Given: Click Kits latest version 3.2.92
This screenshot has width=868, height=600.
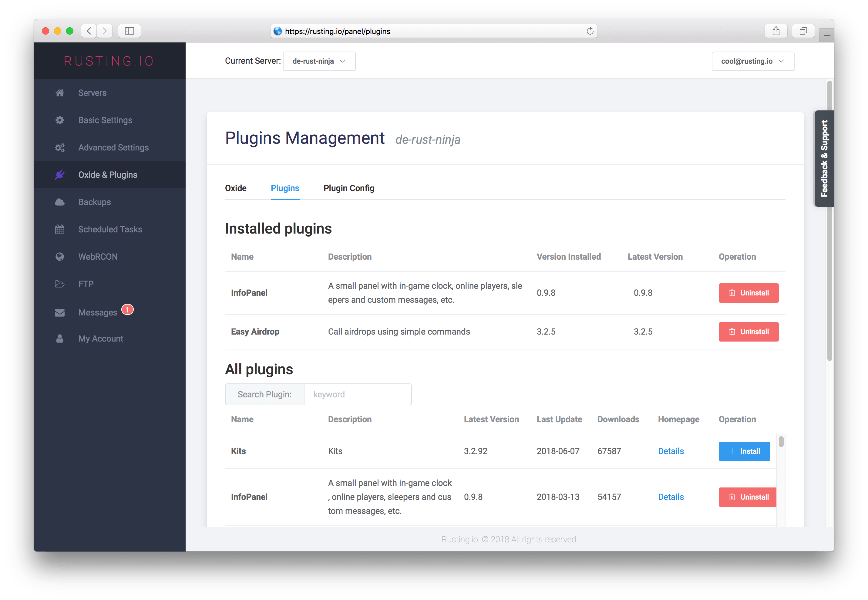Looking at the screenshot, I should [475, 451].
